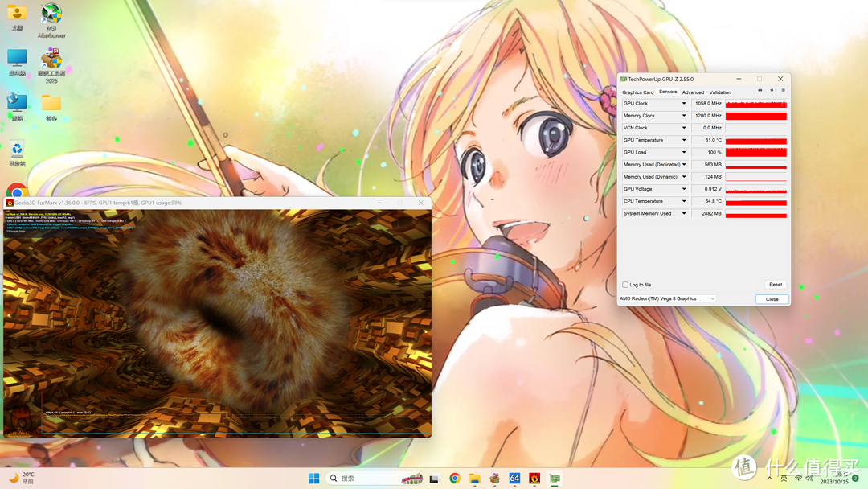Click GPU Load value 100 %
This screenshot has width=868, height=489.
tap(707, 152)
